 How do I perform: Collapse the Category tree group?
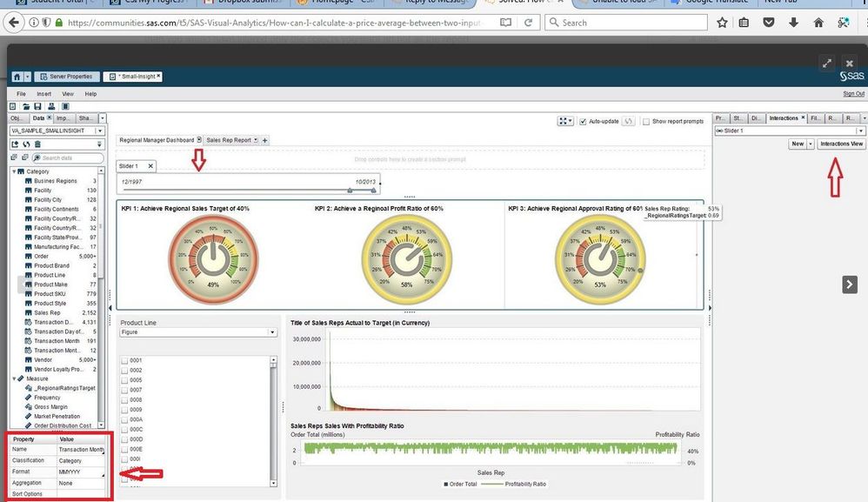[14, 171]
